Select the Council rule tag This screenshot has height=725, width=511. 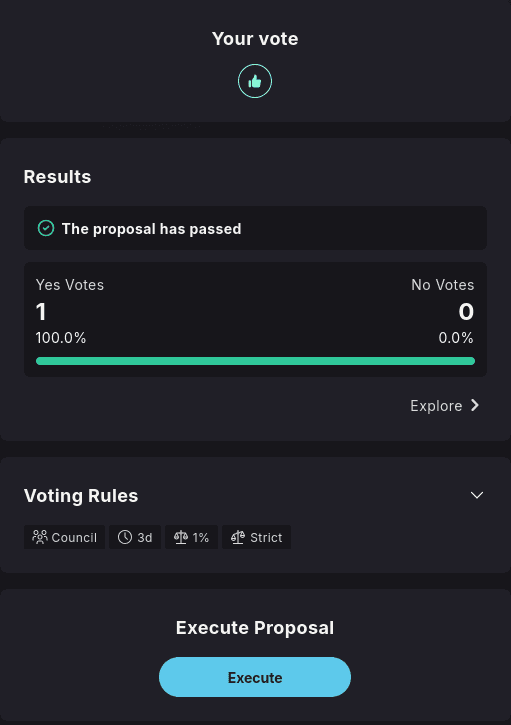pos(64,537)
